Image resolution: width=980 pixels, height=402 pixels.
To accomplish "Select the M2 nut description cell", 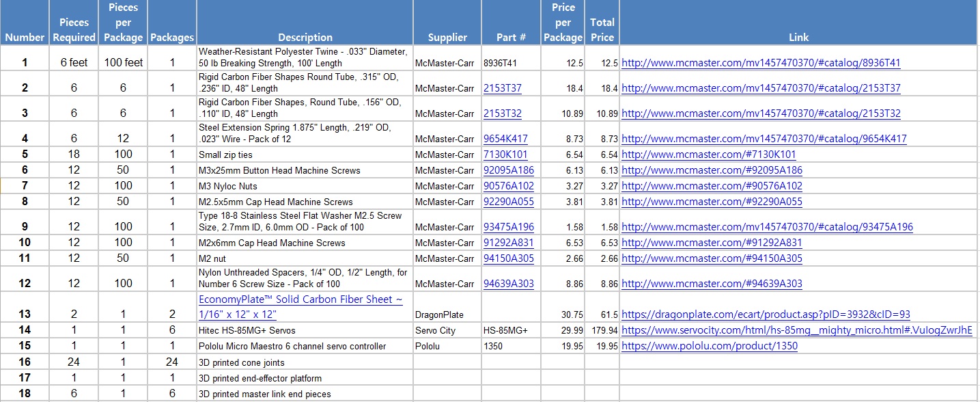I will 305,258.
